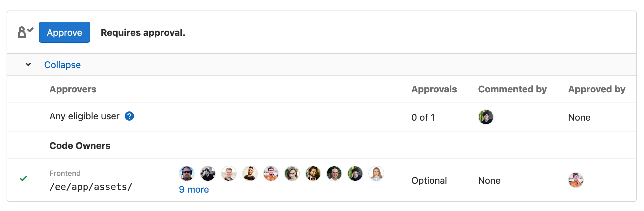The width and height of the screenshot is (644, 211).
Task: Click the approver avatar in Approved by column
Action: [575, 180]
